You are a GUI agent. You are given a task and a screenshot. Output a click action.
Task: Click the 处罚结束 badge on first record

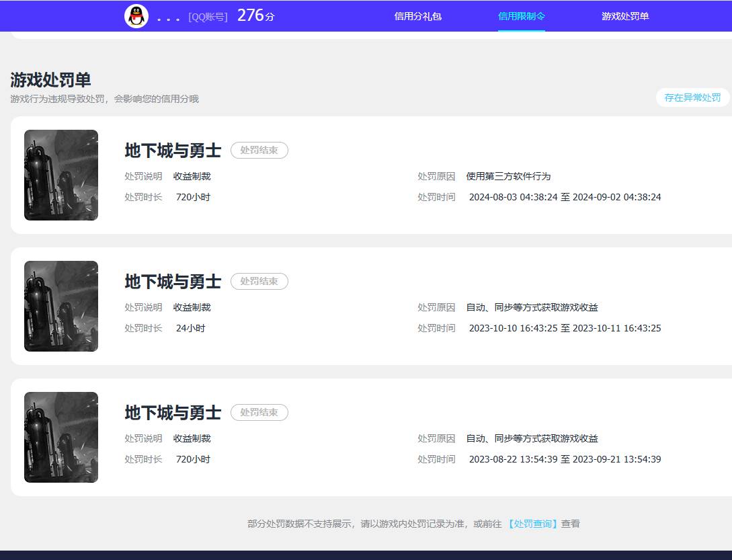pos(259,150)
